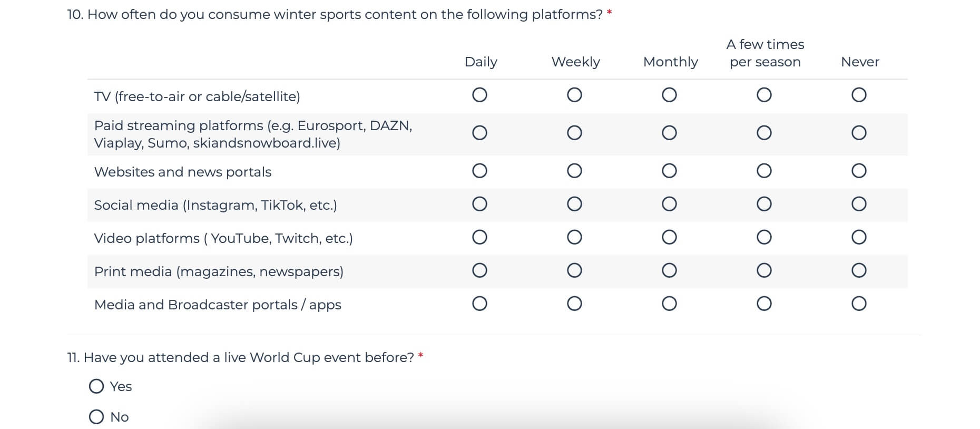Pick Weekly for Social media row
Image resolution: width=980 pixels, height=429 pixels.
click(574, 204)
